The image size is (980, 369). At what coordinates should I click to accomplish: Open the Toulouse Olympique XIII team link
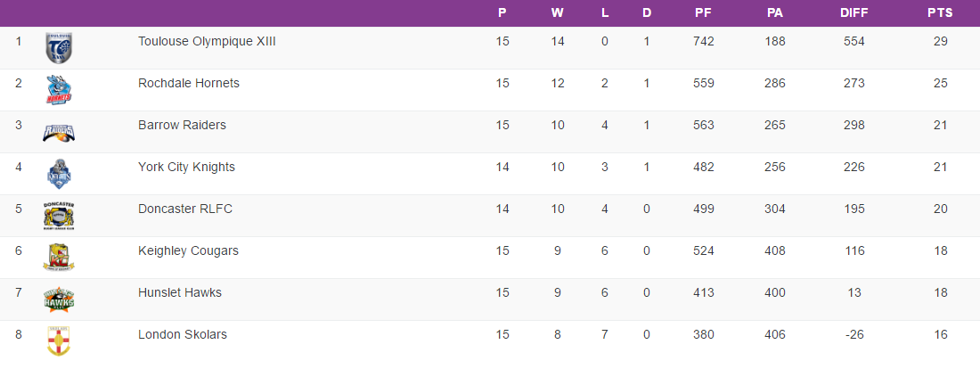[207, 41]
